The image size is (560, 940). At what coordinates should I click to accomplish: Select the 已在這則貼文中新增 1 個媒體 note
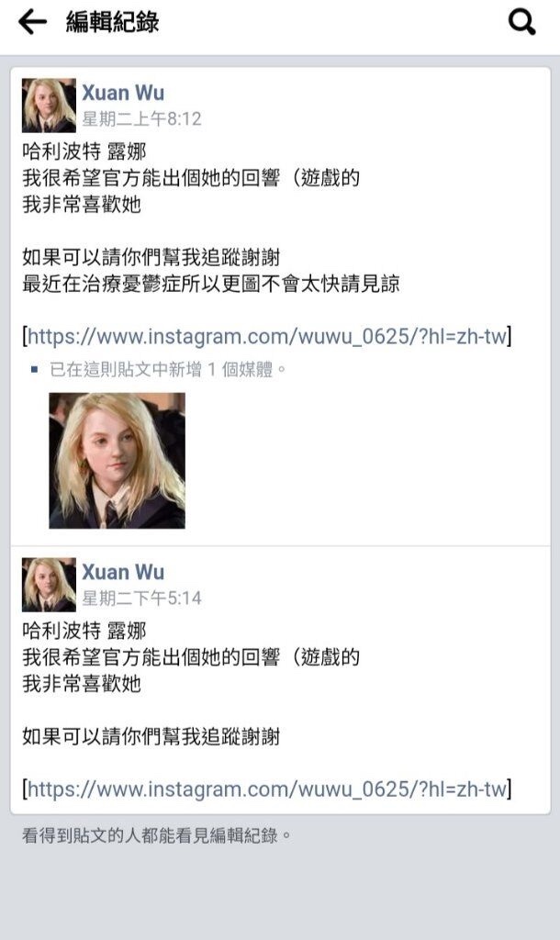(x=168, y=370)
